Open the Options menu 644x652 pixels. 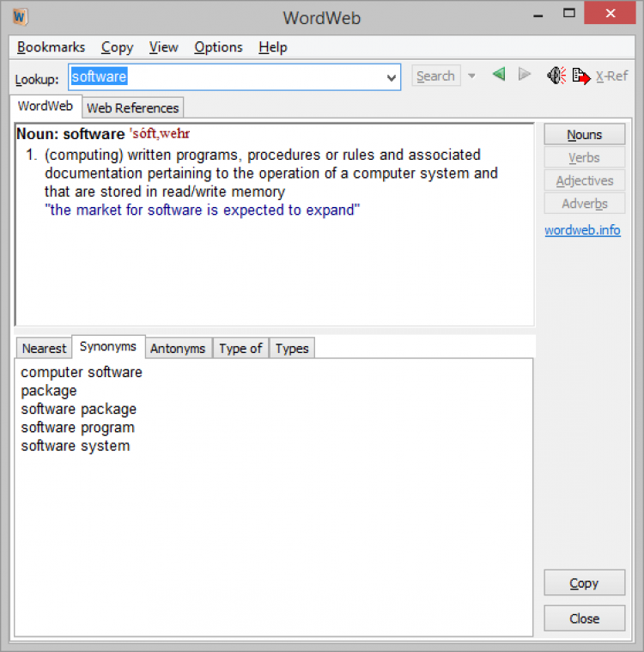point(218,47)
